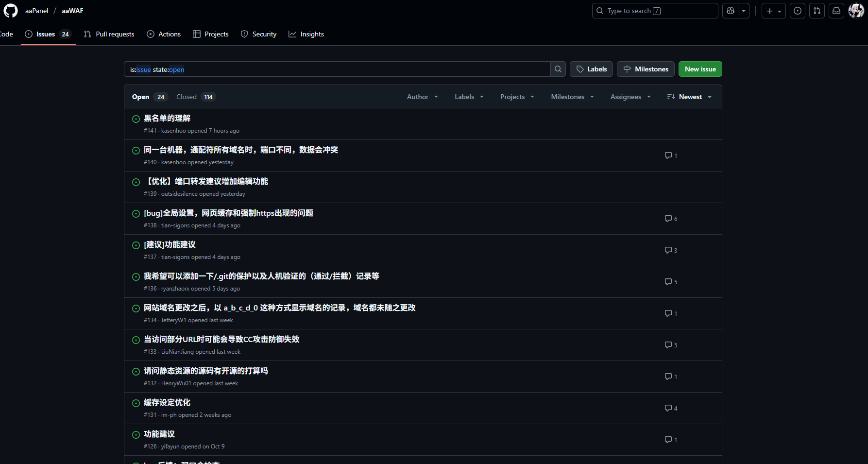Click the create new "+" icon
The height and width of the screenshot is (464, 868).
point(769,10)
